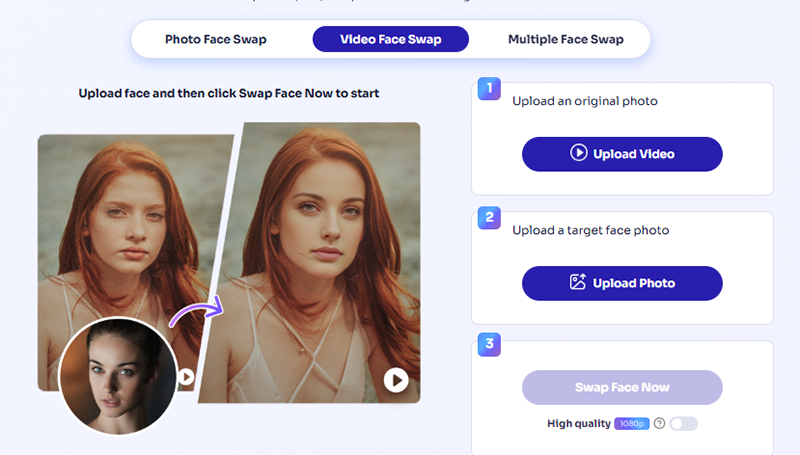Click the image upload icon in Upload Photo
Screen dimensions: 800x455
point(578,282)
